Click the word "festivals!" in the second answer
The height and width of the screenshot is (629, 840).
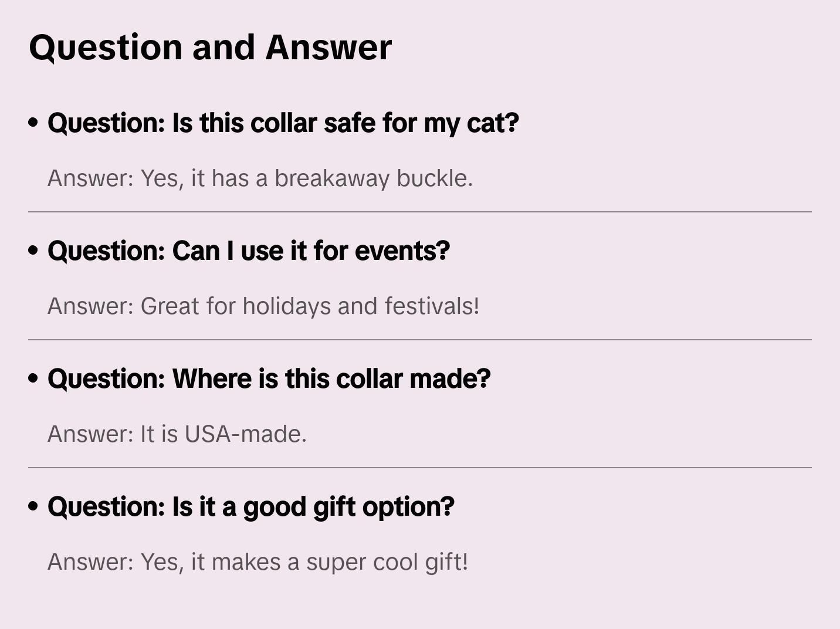432,306
